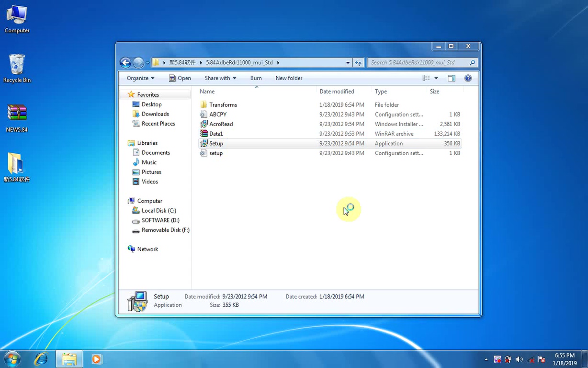
Task: Click the Start orb button
Action: click(12, 358)
